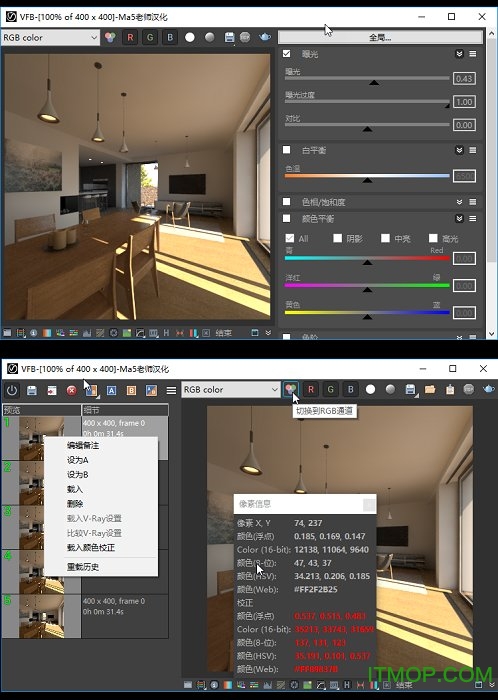Click the histogram icon in top window status bar

pyautogui.click(x=87, y=333)
